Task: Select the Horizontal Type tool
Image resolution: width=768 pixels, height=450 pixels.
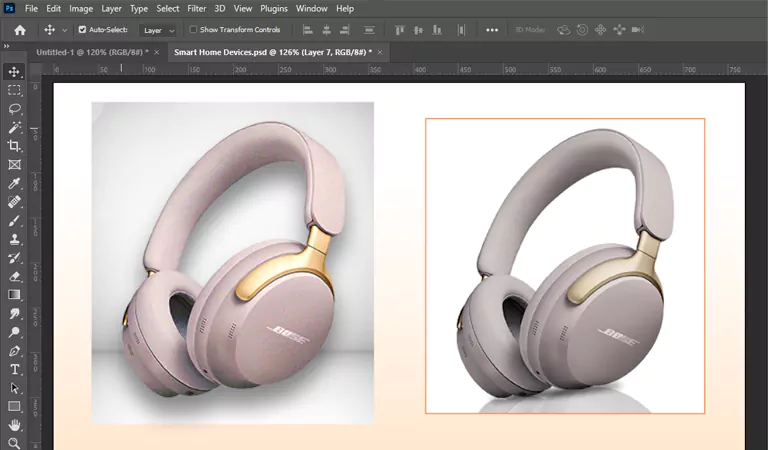Action: (x=14, y=370)
